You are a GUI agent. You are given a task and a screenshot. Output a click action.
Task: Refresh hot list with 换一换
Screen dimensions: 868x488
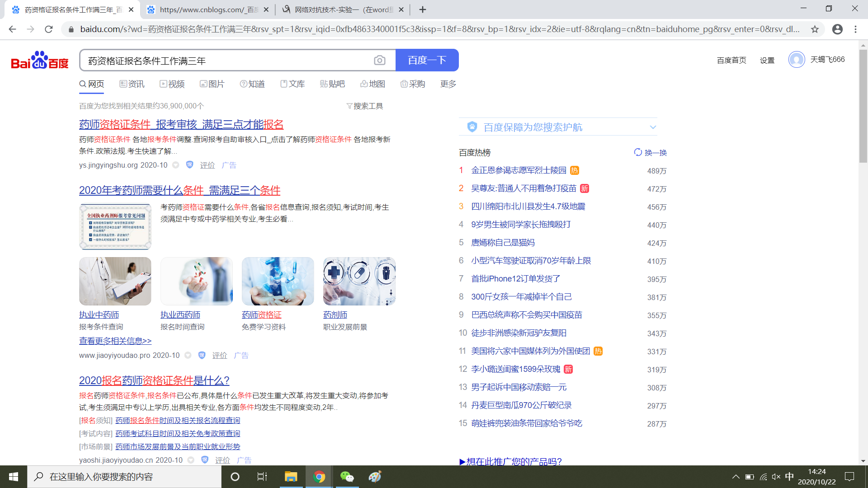click(651, 153)
